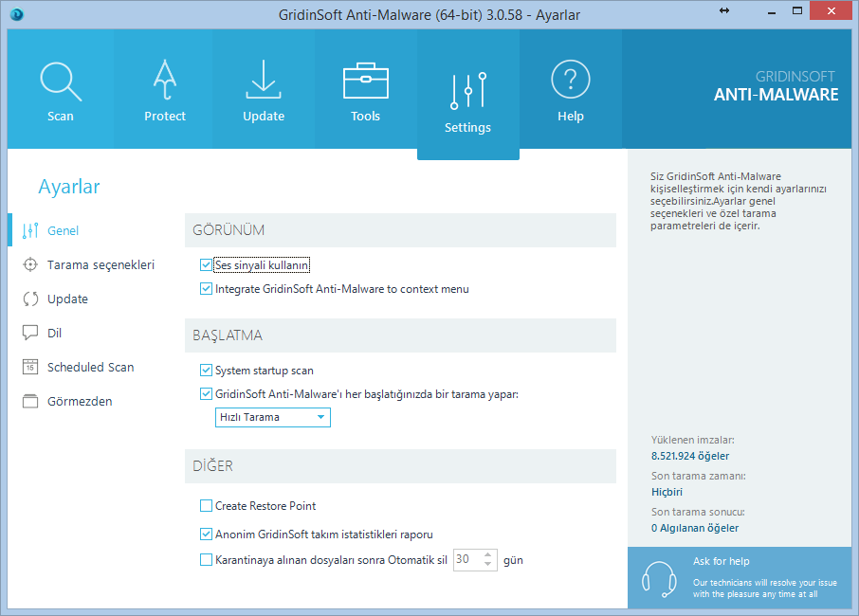Click the Genel sliders icon in sidebar
The width and height of the screenshot is (859, 616).
click(x=30, y=230)
